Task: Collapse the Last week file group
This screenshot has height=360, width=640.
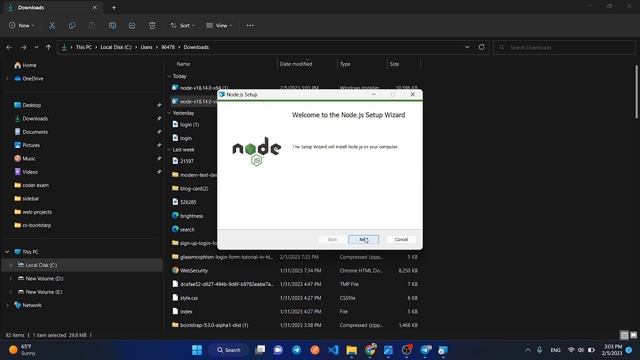Action: tap(169, 150)
